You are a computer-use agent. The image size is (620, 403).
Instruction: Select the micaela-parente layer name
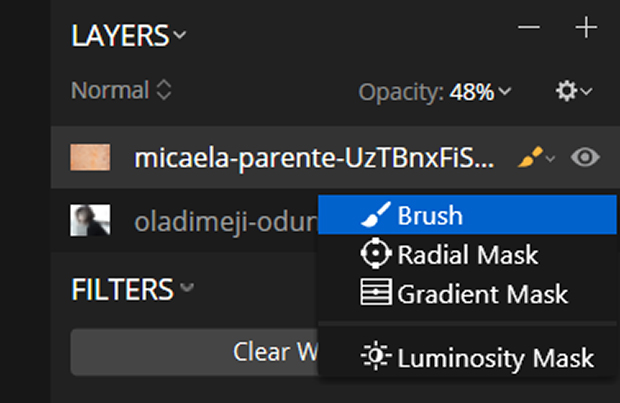pos(314,158)
